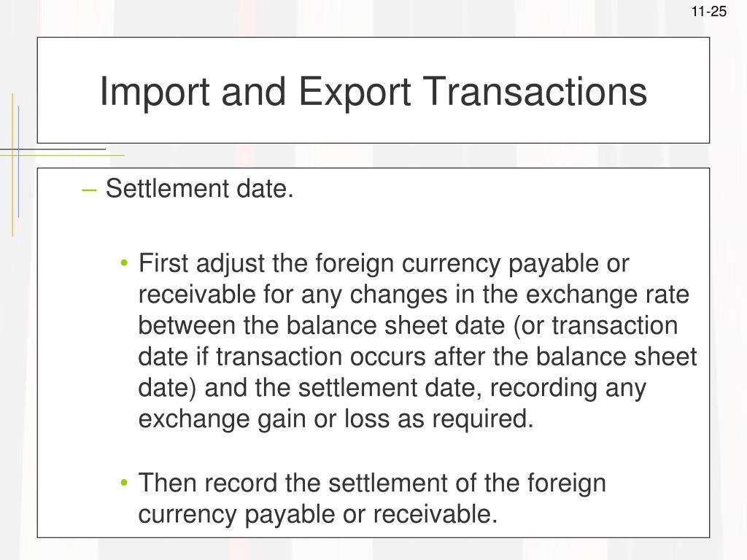Click the line Then record the settlement

coord(372,483)
